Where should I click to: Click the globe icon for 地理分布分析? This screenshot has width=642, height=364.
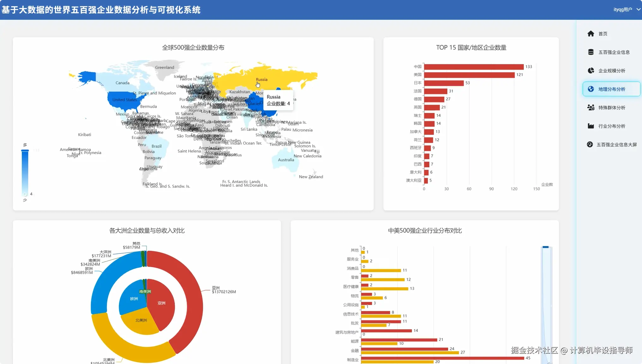[x=591, y=89]
